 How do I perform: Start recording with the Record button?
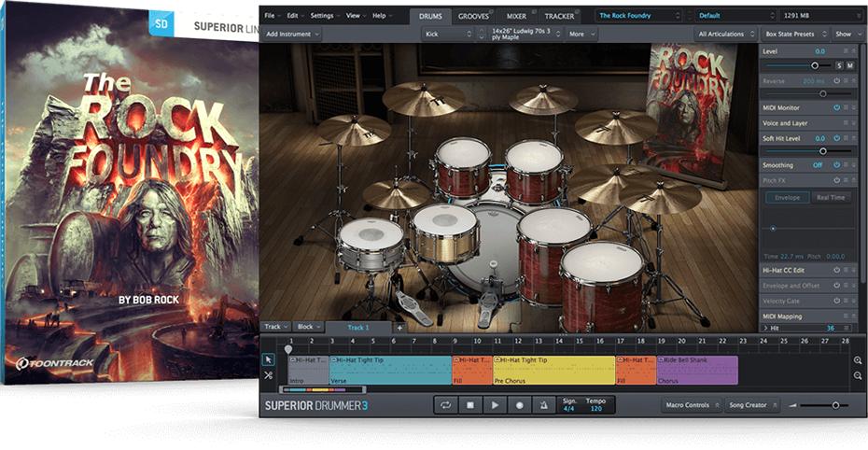[x=520, y=405]
